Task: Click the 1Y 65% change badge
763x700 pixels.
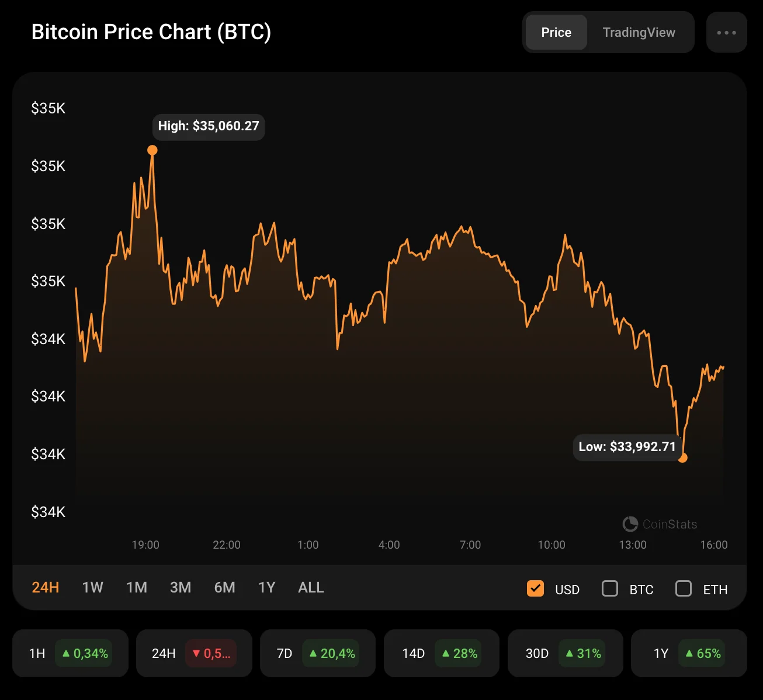Action: coord(703,653)
